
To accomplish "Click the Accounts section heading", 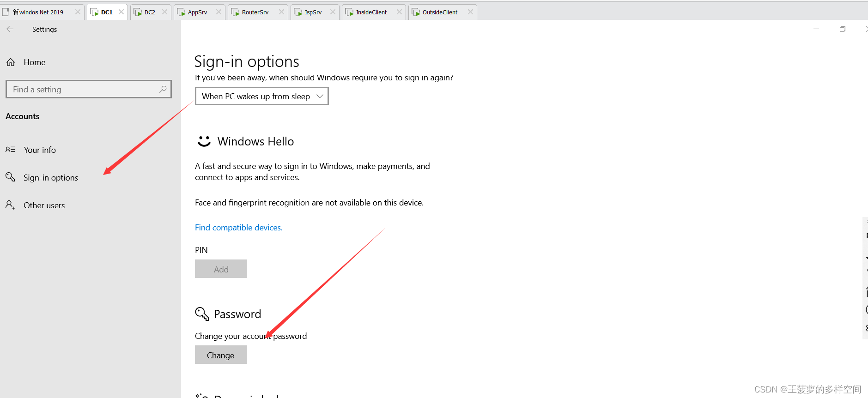I will click(23, 116).
